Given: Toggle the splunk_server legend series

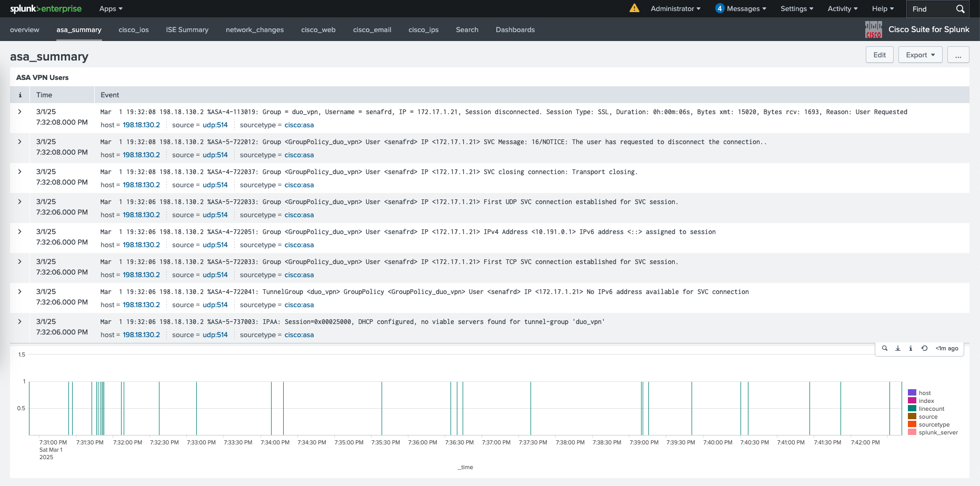Looking at the screenshot, I should click(938, 432).
